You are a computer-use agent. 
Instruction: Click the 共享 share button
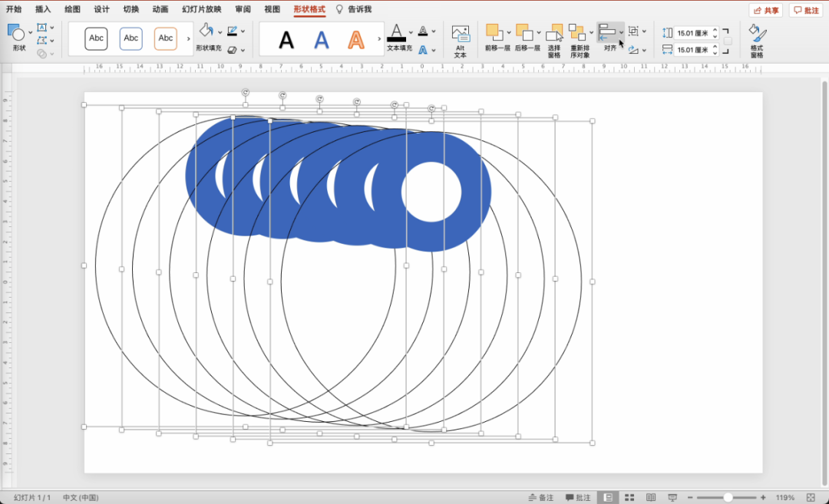click(766, 10)
